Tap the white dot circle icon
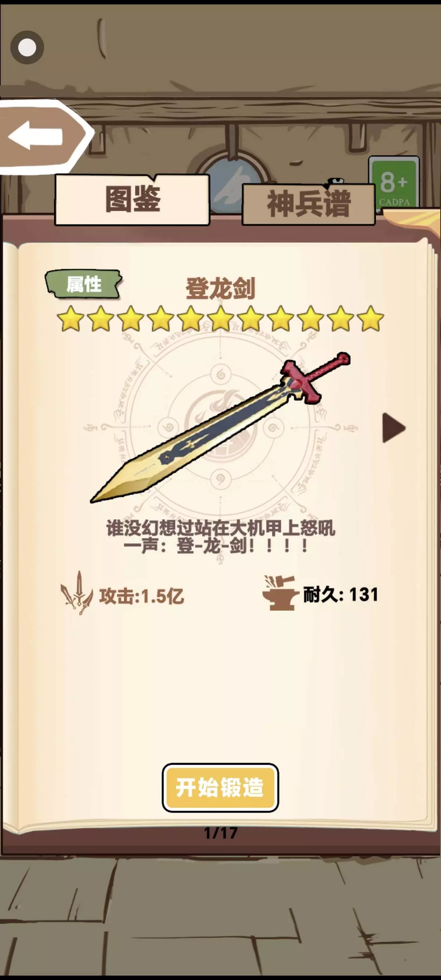The height and width of the screenshot is (980, 441). coord(27,47)
